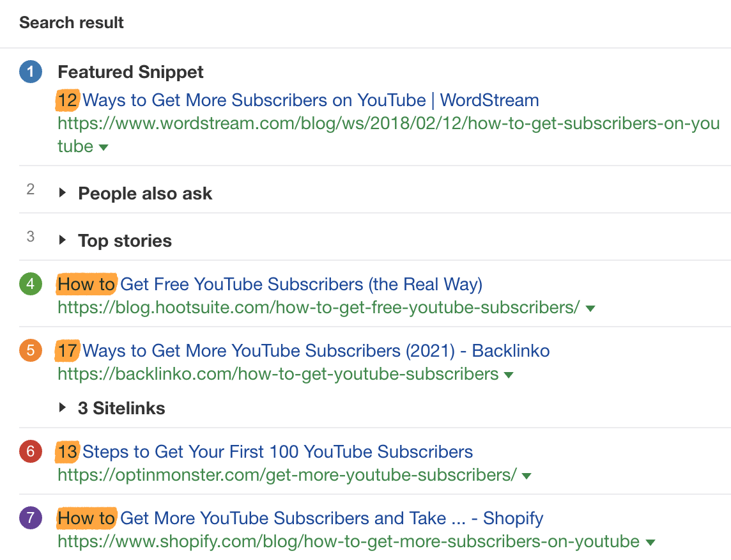731x560 pixels.
Task: Click the blue position 1 badge
Action: point(31,72)
